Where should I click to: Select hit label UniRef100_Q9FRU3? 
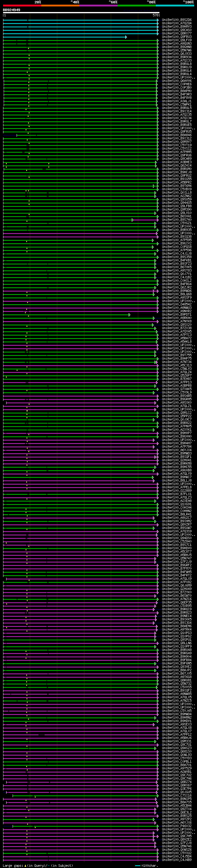coord(176,37)
